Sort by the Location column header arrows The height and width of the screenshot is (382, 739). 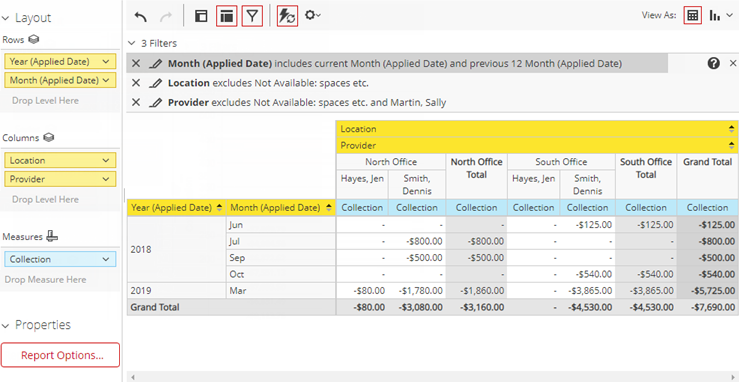pos(731,129)
